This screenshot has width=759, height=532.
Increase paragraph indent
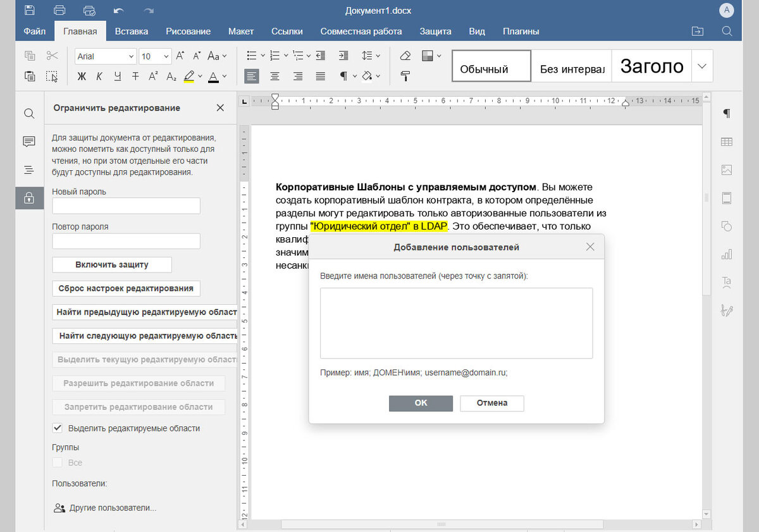343,56
